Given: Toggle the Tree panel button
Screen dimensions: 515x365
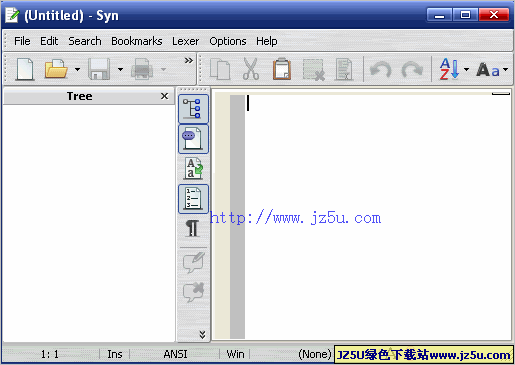Looking at the screenshot, I should (x=193, y=109).
